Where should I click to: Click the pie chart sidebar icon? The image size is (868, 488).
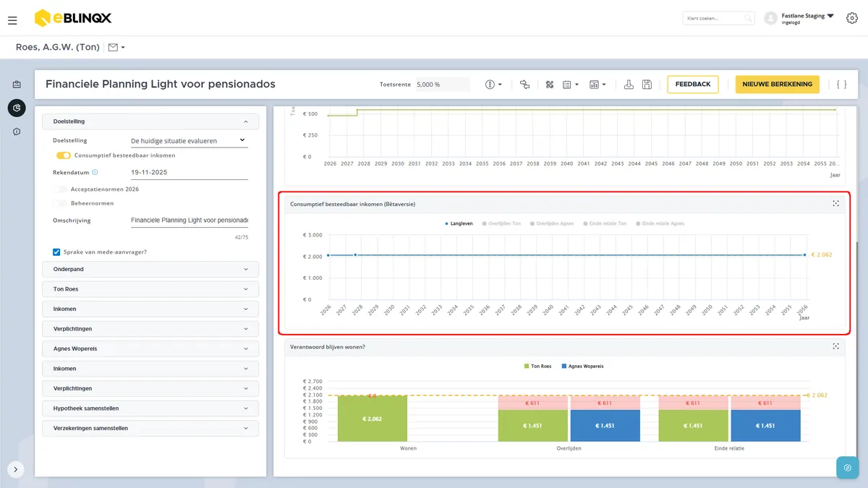[x=17, y=108]
